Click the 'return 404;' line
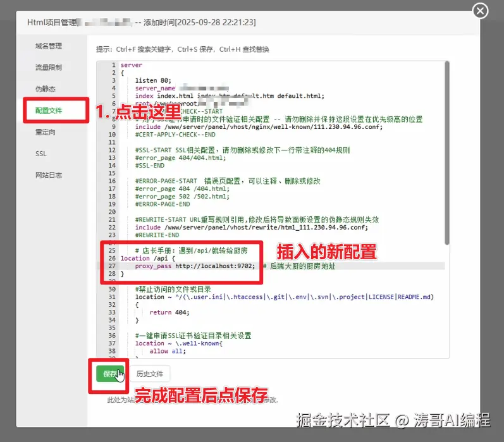Image resolution: width=504 pixels, height=442 pixels. (x=169, y=312)
